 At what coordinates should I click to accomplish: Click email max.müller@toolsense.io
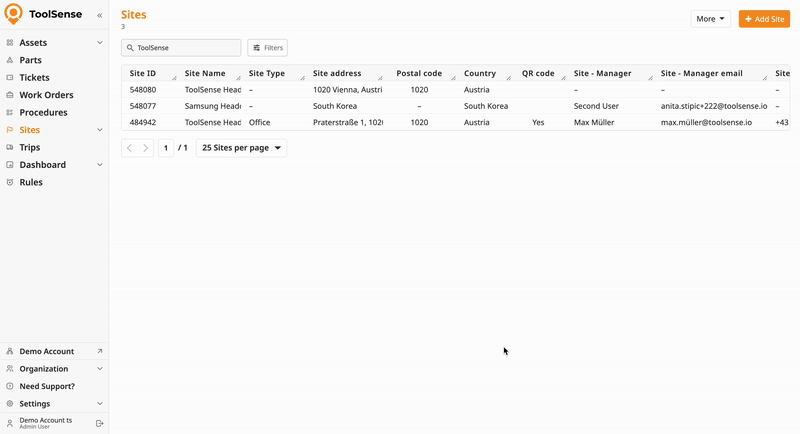[x=706, y=122]
